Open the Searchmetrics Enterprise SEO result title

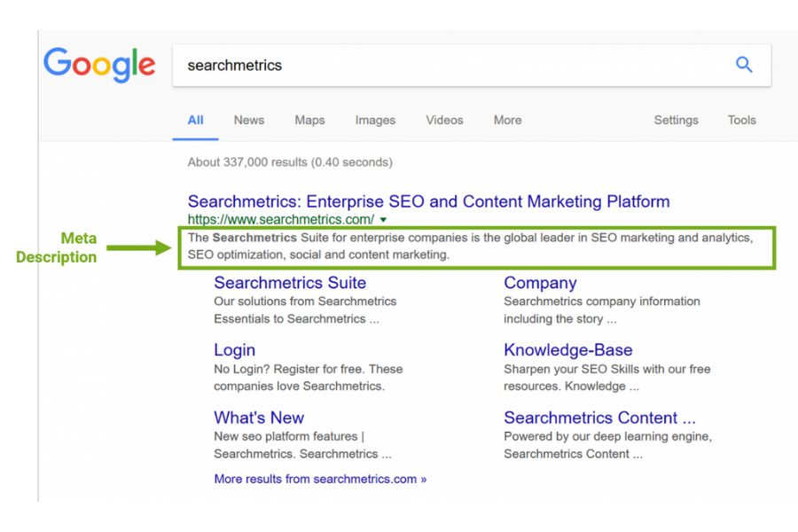click(x=428, y=201)
